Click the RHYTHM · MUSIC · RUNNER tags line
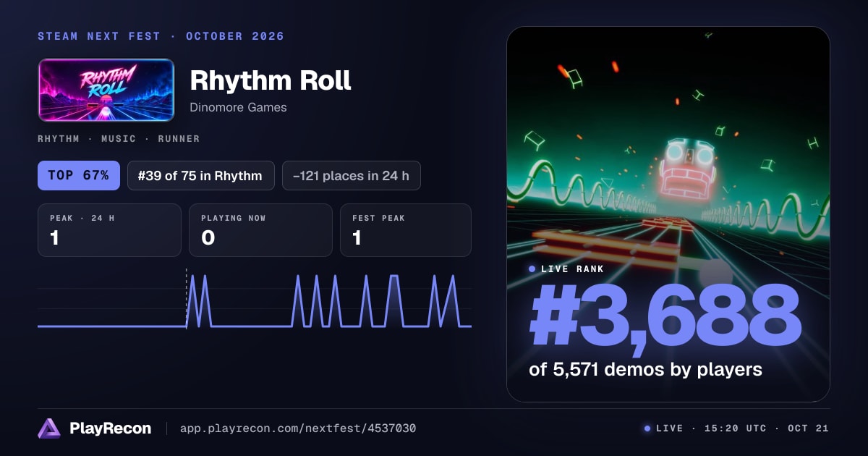Image resolution: width=868 pixels, height=456 pixels. (x=119, y=138)
